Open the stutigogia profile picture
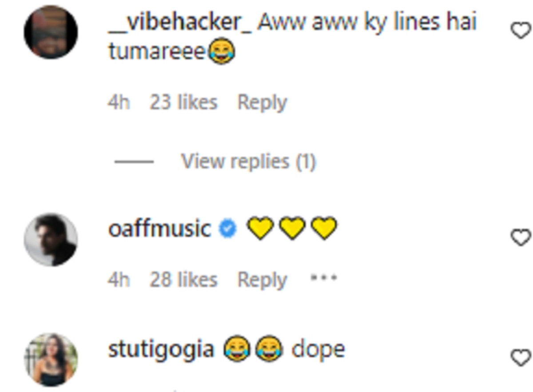Image resolution: width=533 pixels, height=392 pixels. pos(51,360)
